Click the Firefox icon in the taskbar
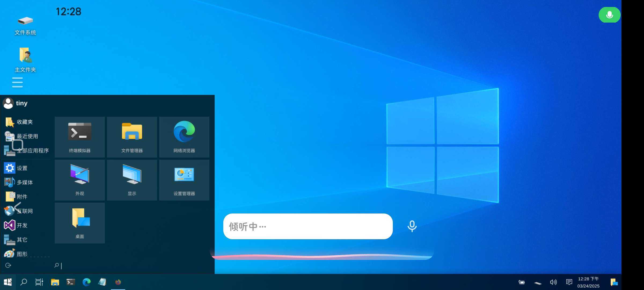The height and width of the screenshot is (290, 644). coord(118,282)
